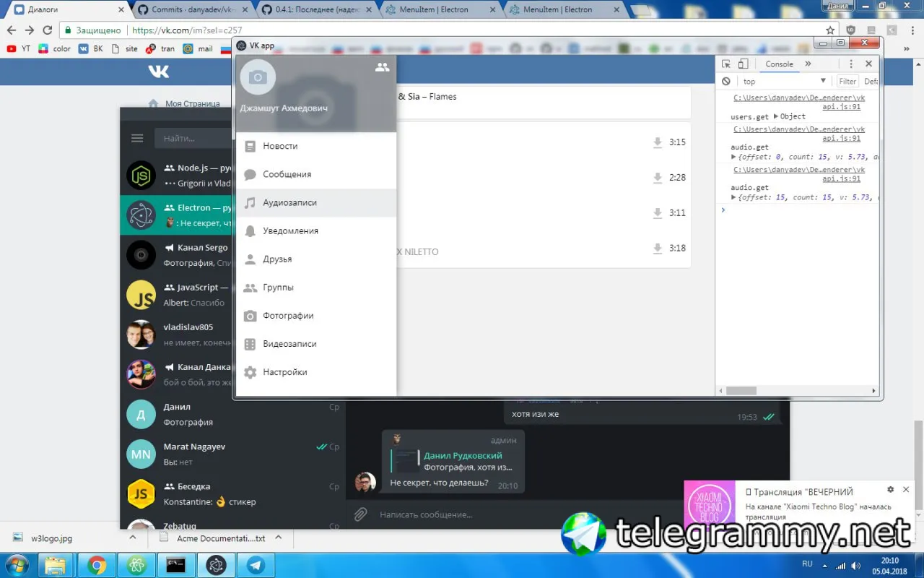Viewport: 924px width, 578px height.
Task: Go back with the Chrome back arrow
Action: pos(11,30)
